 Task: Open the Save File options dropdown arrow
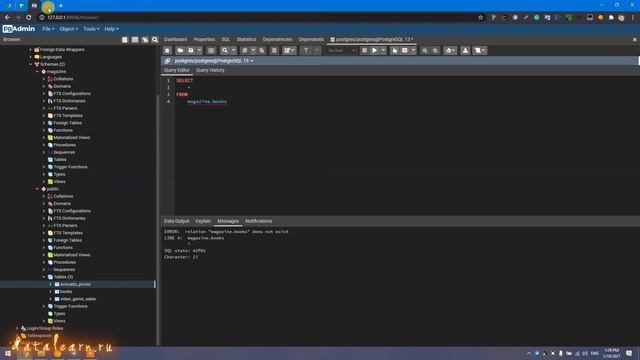[x=199, y=51]
